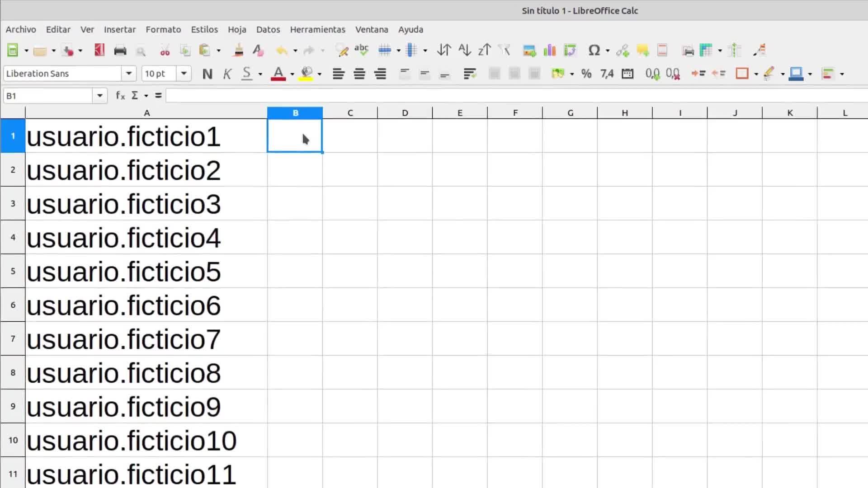Open the Liberation Sans font name dropdown
This screenshot has width=868, height=488.
(129, 73)
